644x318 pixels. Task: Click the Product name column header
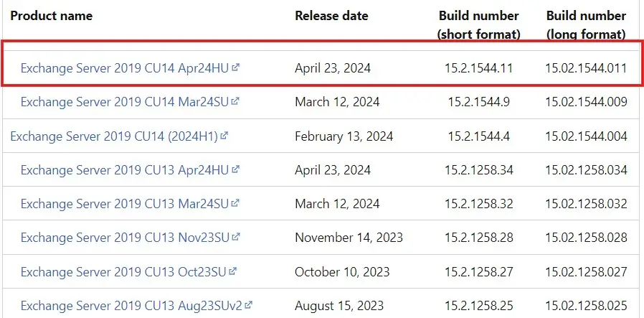pos(51,15)
